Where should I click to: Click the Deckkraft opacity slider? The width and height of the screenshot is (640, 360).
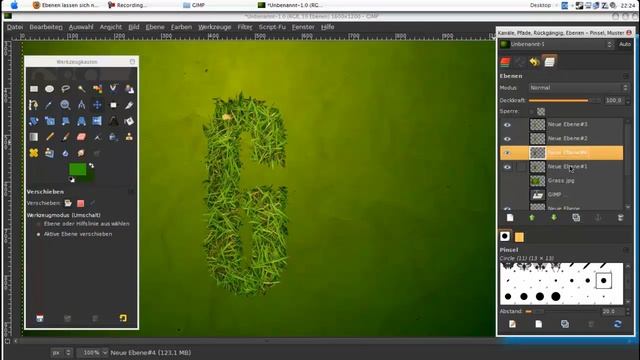[x=564, y=100]
